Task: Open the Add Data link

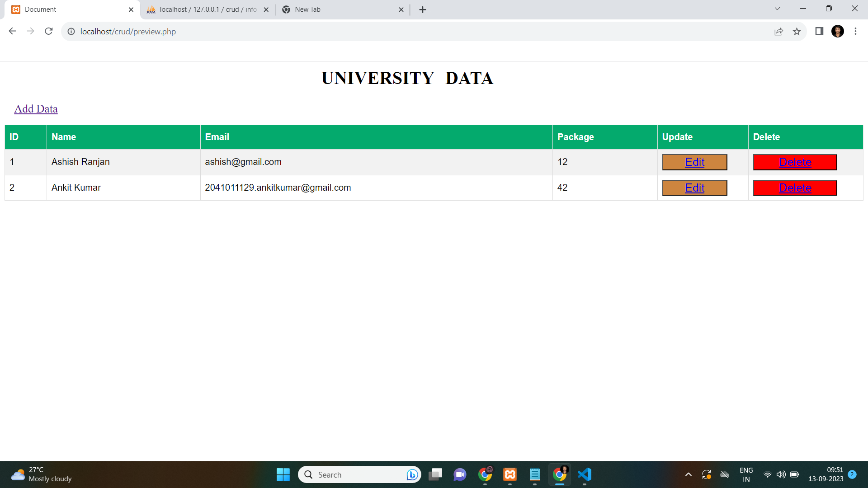Action: point(36,109)
